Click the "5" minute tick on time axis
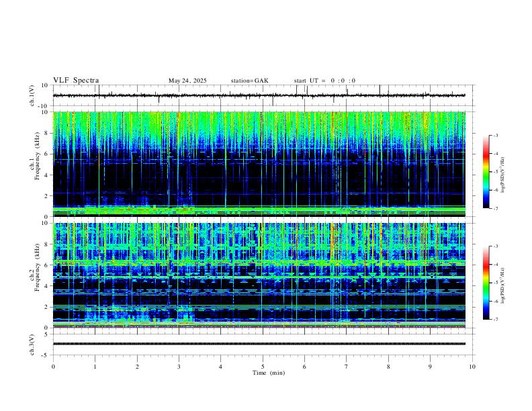 [x=263, y=367]
